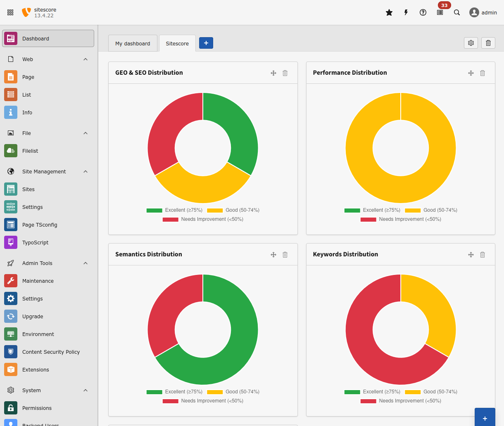Viewport: 504px width, 426px height.
Task: Delete the Performance Distribution widget
Action: click(482, 73)
